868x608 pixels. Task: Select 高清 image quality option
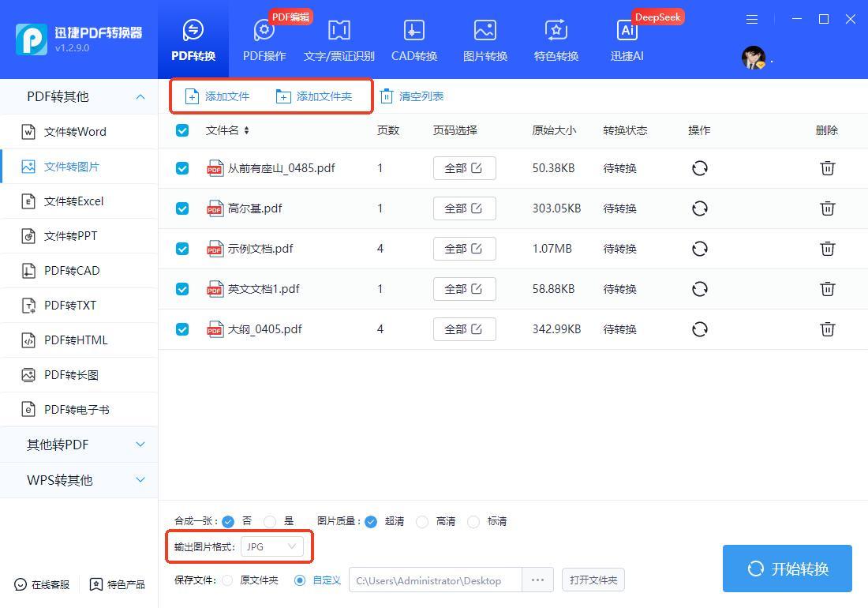coord(422,521)
